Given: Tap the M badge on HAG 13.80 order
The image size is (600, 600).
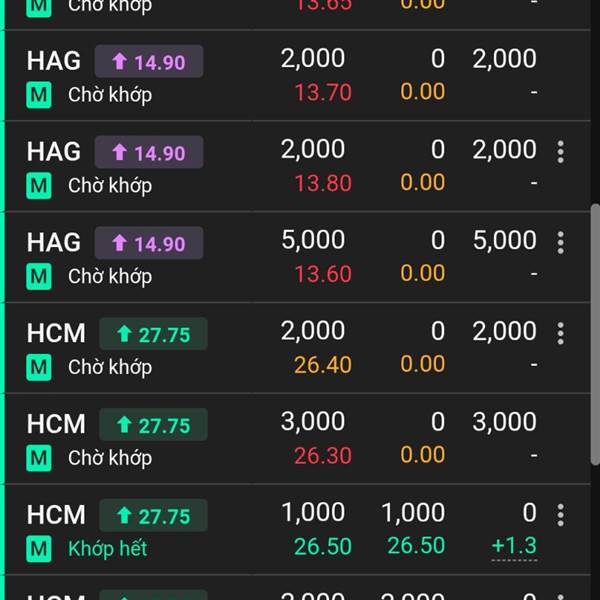Looking at the screenshot, I should click(x=39, y=186).
